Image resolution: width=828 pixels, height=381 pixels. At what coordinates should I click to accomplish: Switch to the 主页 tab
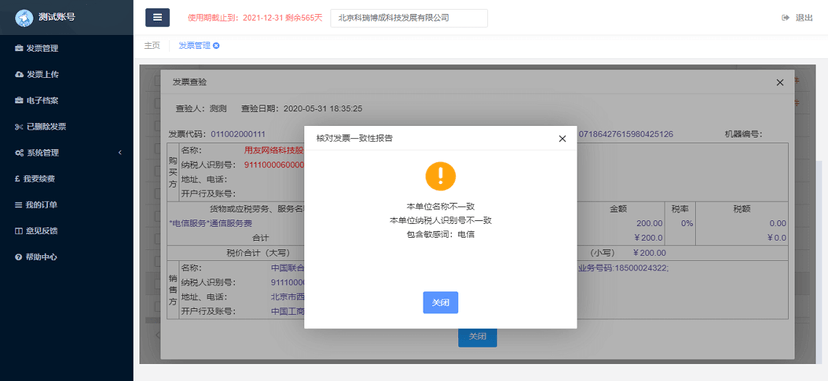pyautogui.click(x=152, y=45)
